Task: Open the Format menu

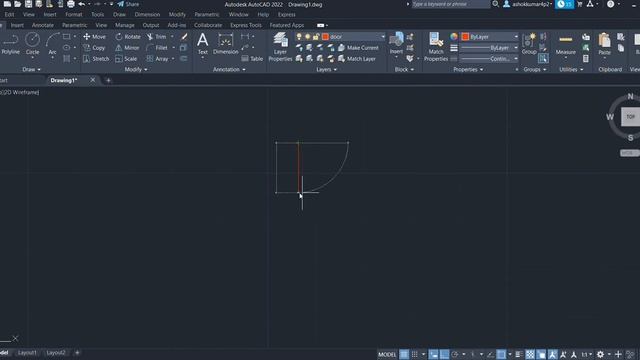Action: click(x=73, y=14)
